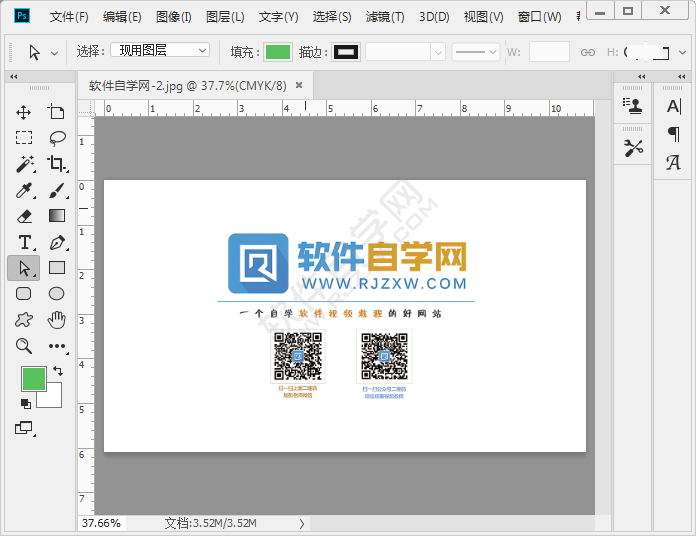Open the 选择(S) menu
This screenshot has width=696, height=536.
pyautogui.click(x=332, y=17)
